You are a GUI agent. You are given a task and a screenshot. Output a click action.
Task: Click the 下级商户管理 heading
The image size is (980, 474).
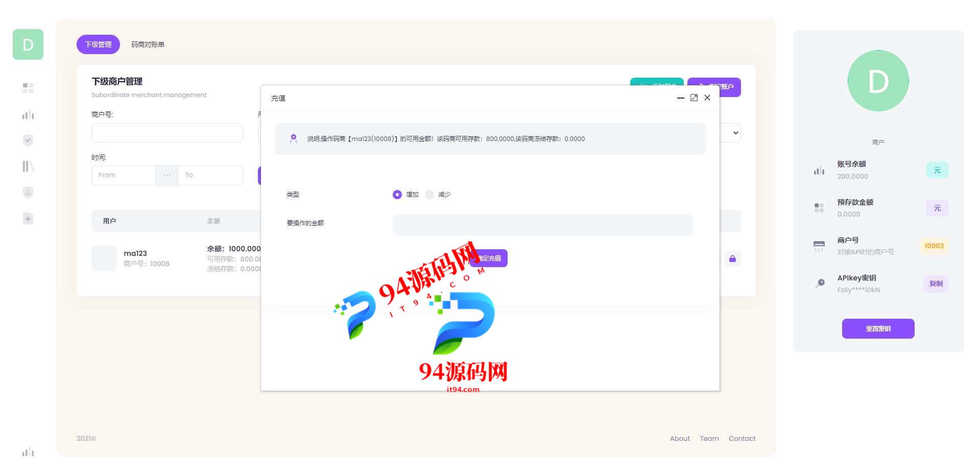117,81
